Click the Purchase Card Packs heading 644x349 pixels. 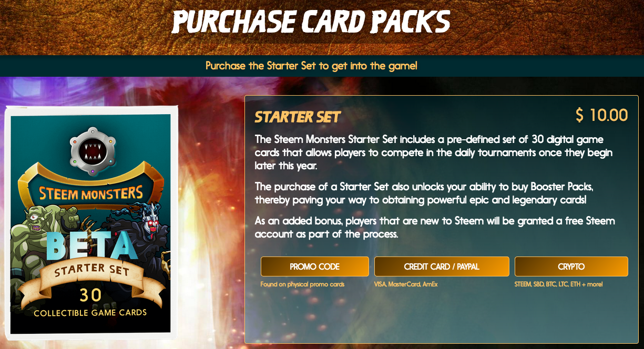311,22
